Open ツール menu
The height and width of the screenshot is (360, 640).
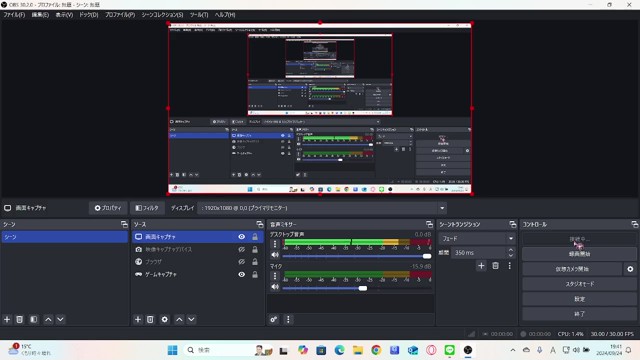click(199, 15)
